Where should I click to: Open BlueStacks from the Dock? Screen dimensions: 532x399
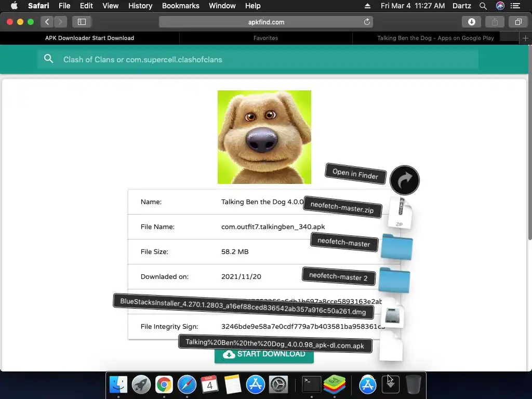click(x=335, y=384)
